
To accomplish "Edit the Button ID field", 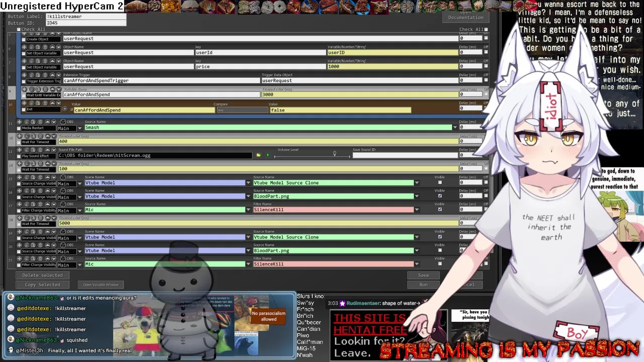I will 86,23.
